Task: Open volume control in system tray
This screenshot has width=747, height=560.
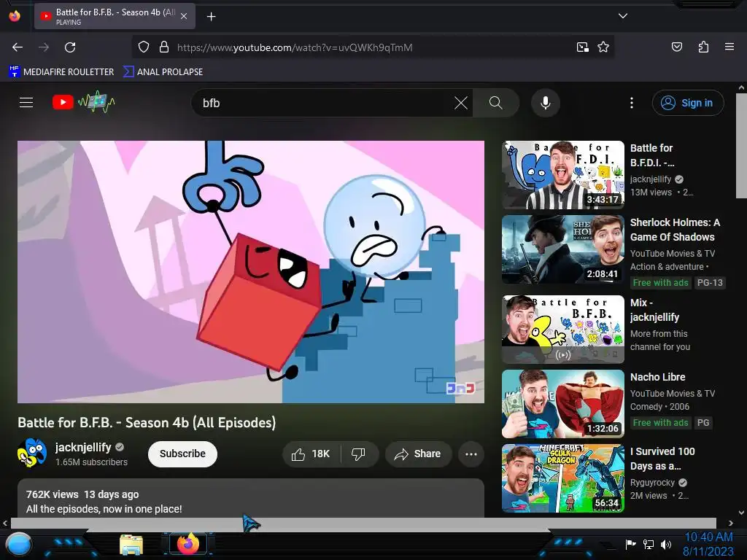Action: [665, 544]
